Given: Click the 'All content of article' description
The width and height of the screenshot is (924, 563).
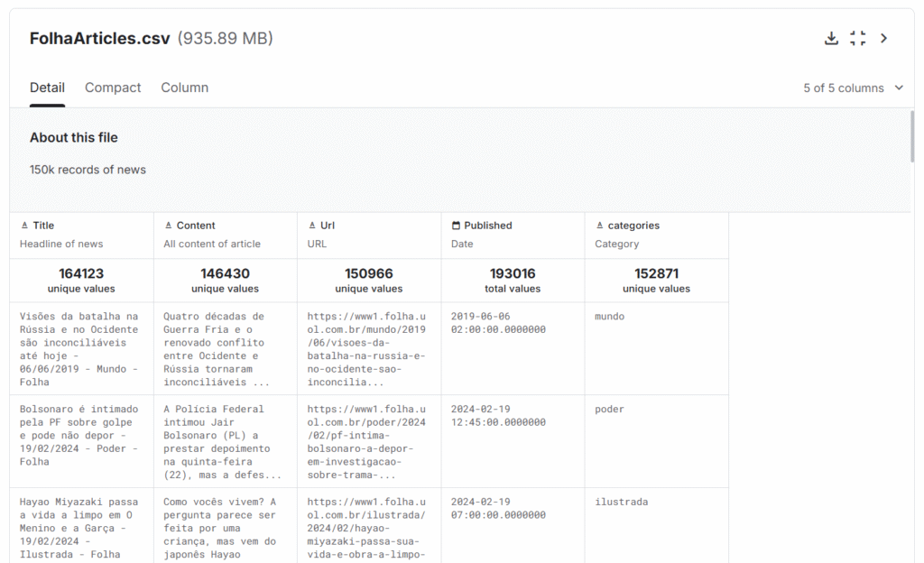Looking at the screenshot, I should click(x=212, y=244).
